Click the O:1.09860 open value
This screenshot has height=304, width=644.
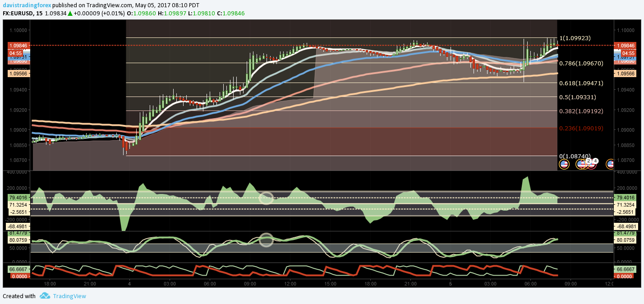[142, 14]
